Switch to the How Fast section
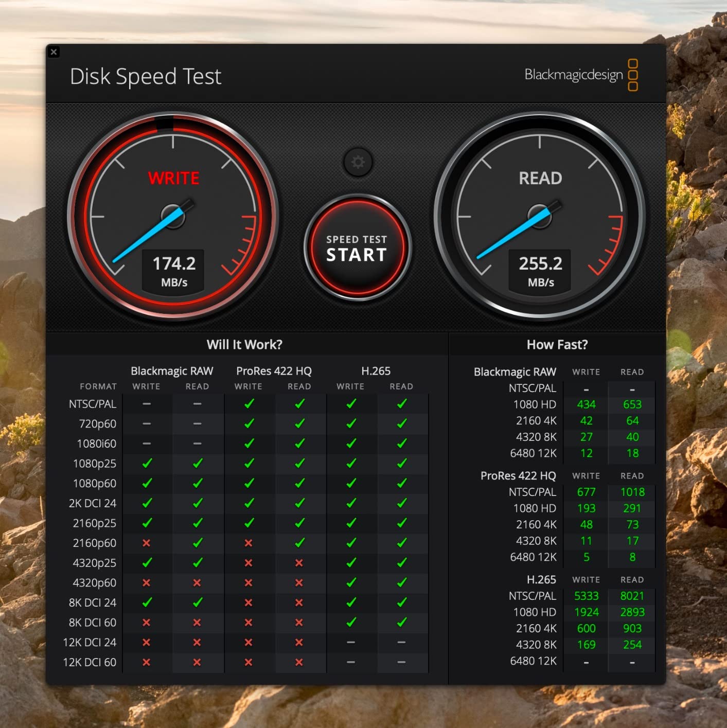The image size is (727, 728). 557,344
